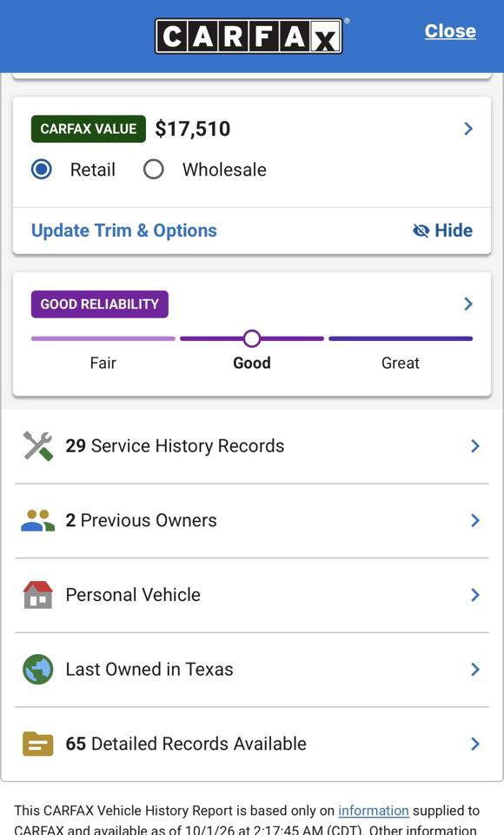The image size is (504, 835).
Task: Expand 29 Service History Records chevron
Action: point(475,446)
